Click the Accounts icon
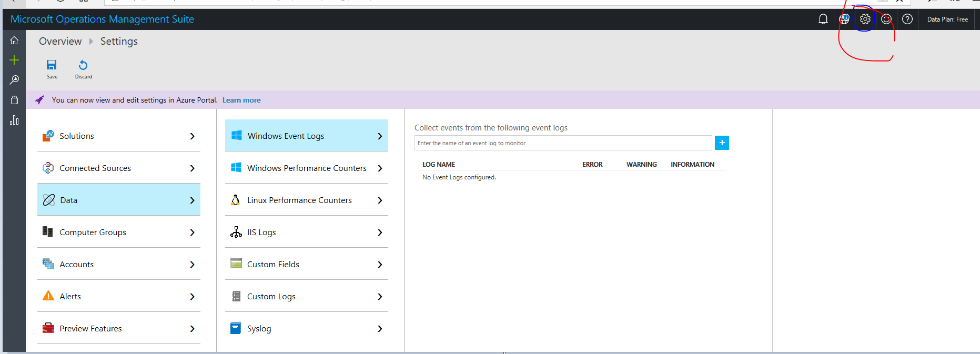 (x=48, y=264)
